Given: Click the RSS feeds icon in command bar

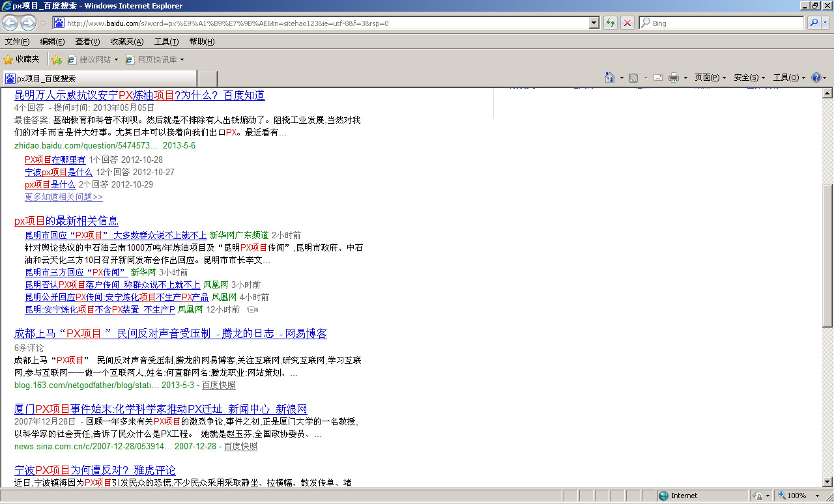Looking at the screenshot, I should tap(633, 77).
